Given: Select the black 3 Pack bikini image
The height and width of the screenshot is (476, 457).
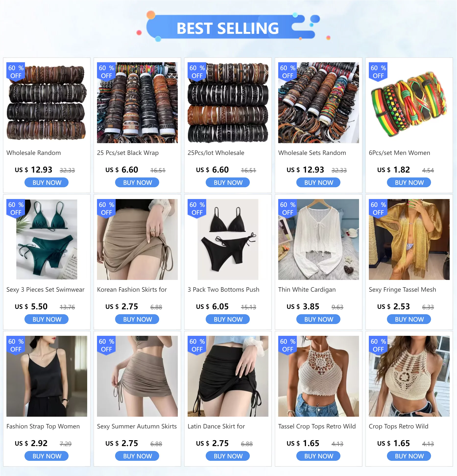Looking at the screenshot, I should (228, 239).
